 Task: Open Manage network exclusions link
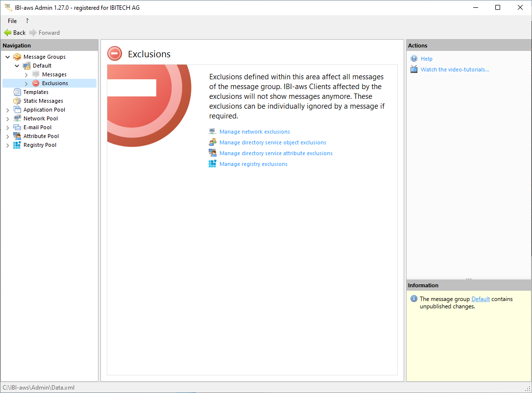tap(254, 132)
